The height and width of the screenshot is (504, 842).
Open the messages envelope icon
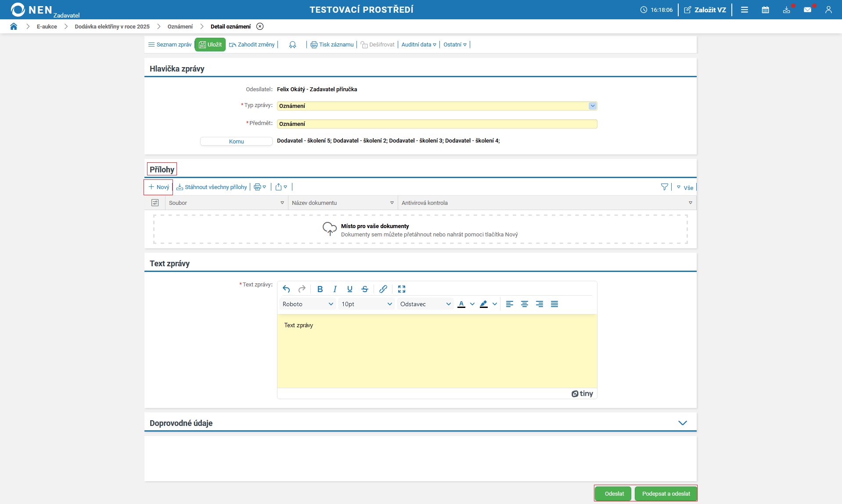807,10
